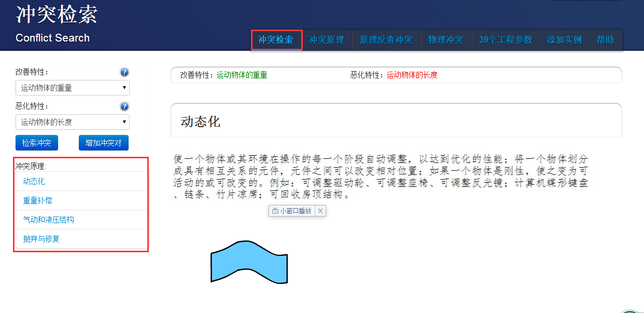Open the 改善特性 dropdown showing 运动物体的重量
The width and height of the screenshot is (644, 313).
coord(73,88)
